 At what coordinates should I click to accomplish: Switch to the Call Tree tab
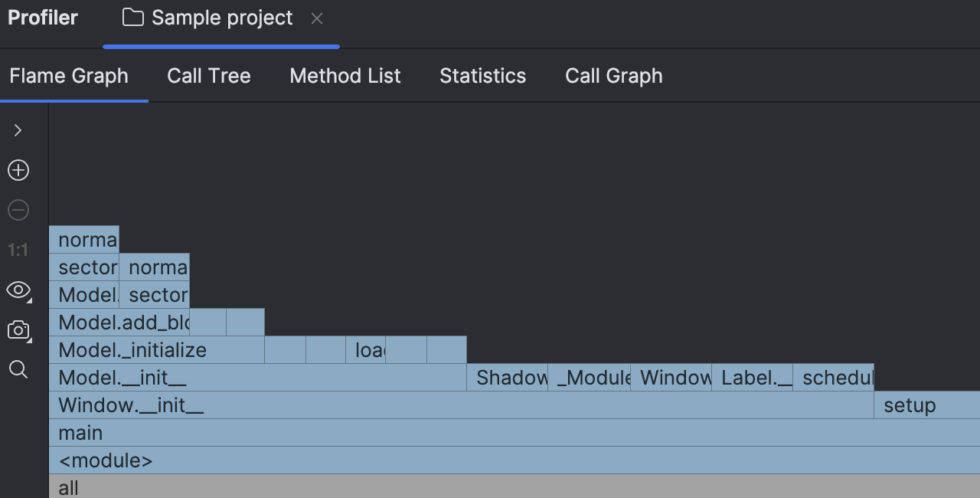click(209, 76)
